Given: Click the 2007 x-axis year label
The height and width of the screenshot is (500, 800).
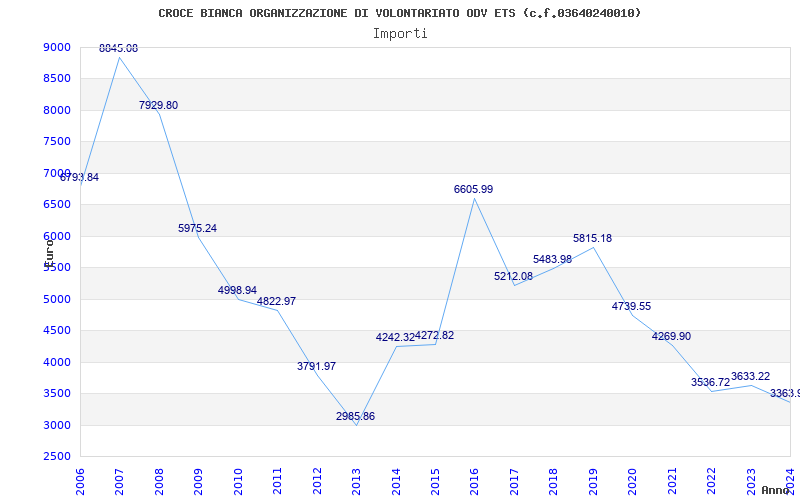Looking at the screenshot, I should 119,481.
